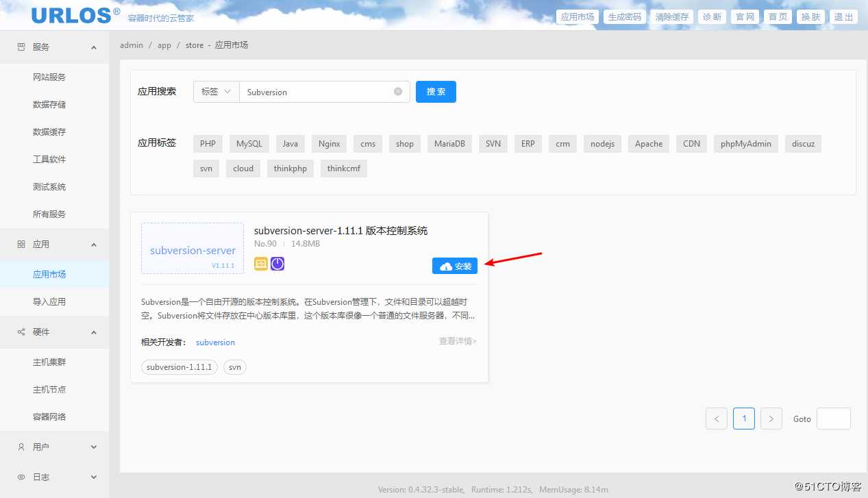This screenshot has height=498, width=868.
Task: Click the 应用 apps icon in sidebar
Action: 21,245
